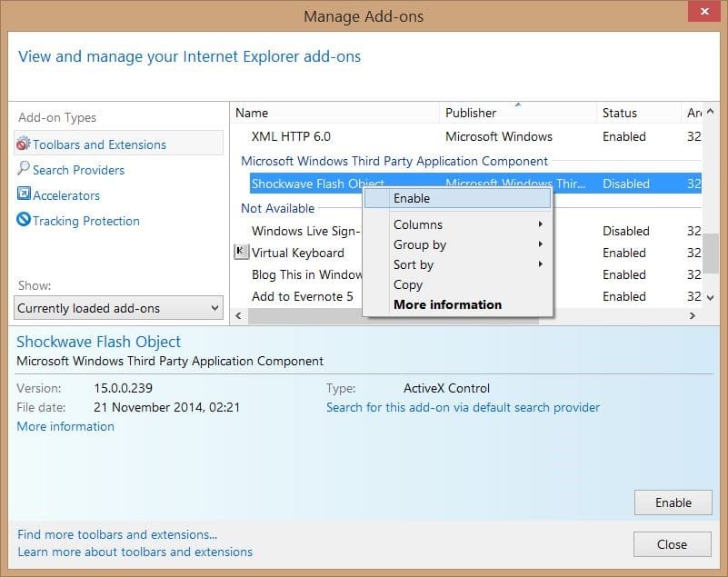Click the Enabled status of Virtual Keyboard

[x=624, y=253]
